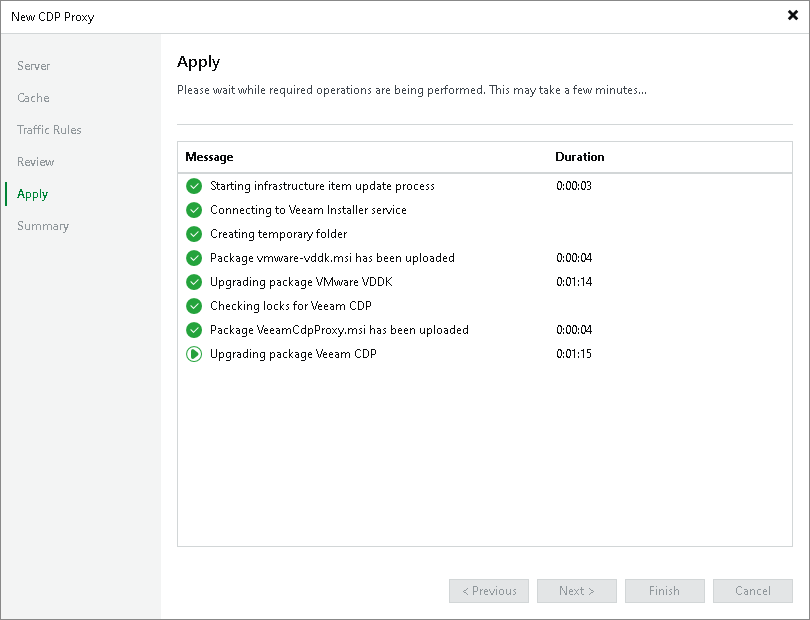Image resolution: width=810 pixels, height=620 pixels.
Task: Click the Duration column header
Action: coord(580,157)
